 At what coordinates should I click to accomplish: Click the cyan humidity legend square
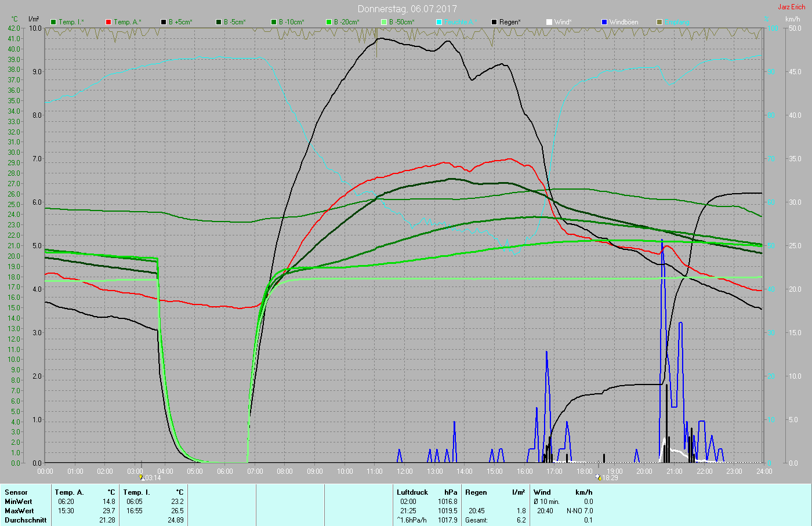[x=439, y=22]
